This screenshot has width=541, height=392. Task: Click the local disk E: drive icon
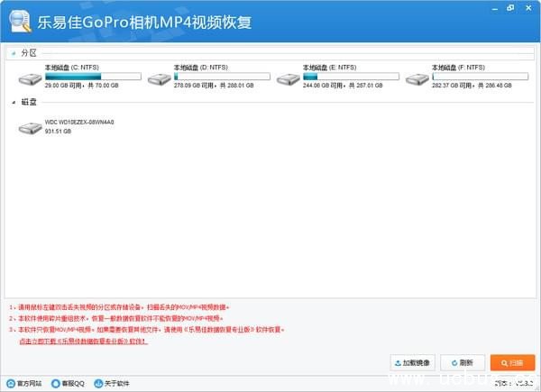point(289,78)
